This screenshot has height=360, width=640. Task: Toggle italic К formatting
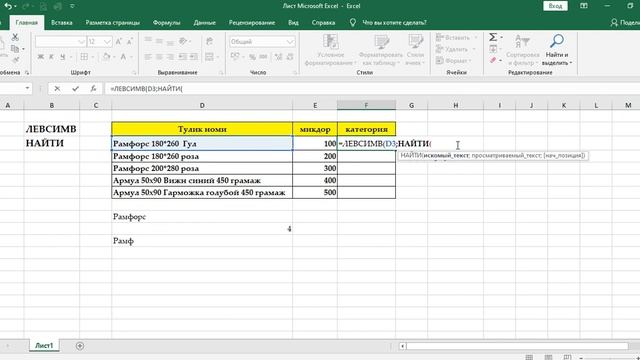click(x=51, y=57)
